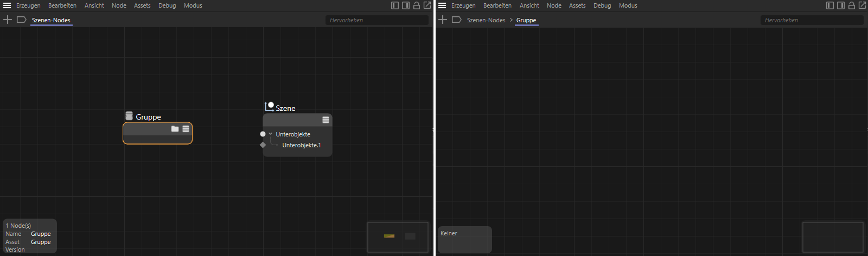The image size is (868, 256).
Task: Click the database icon next to the Gruppe title
Action: point(129,116)
